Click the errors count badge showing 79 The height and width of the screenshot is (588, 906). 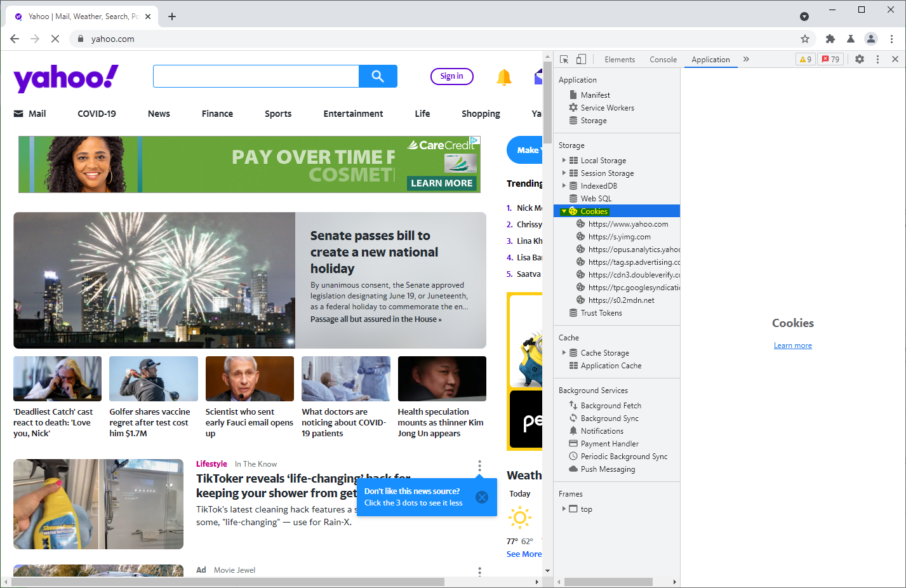pos(830,59)
